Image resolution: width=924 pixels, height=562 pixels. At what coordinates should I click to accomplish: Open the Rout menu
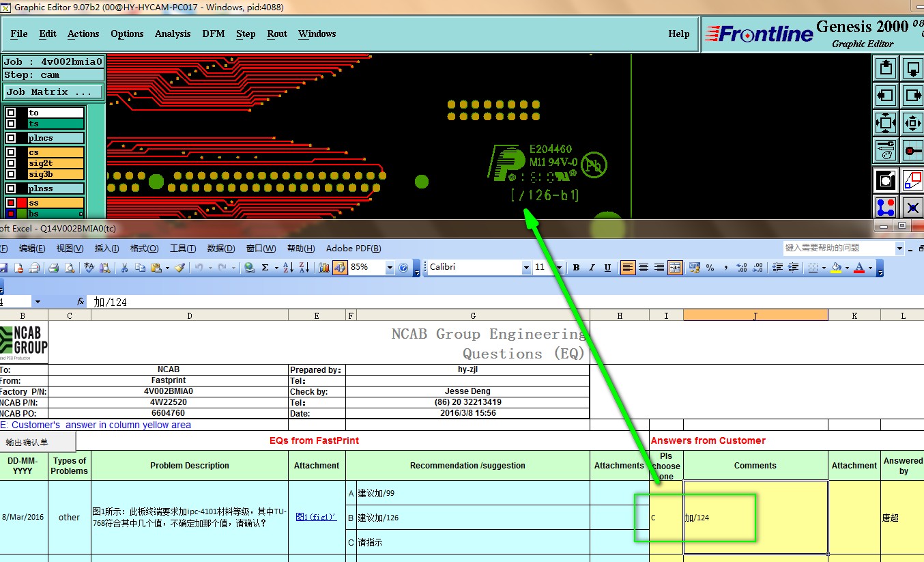277,33
